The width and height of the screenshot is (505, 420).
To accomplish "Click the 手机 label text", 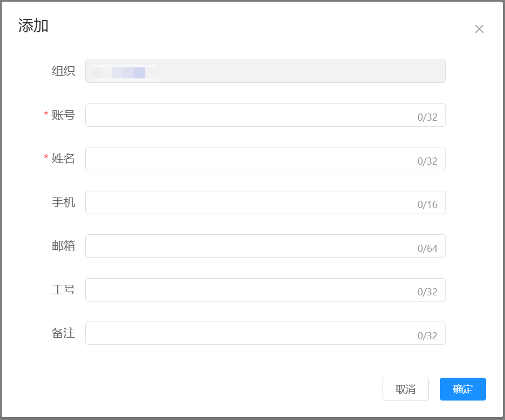I will [x=63, y=202].
